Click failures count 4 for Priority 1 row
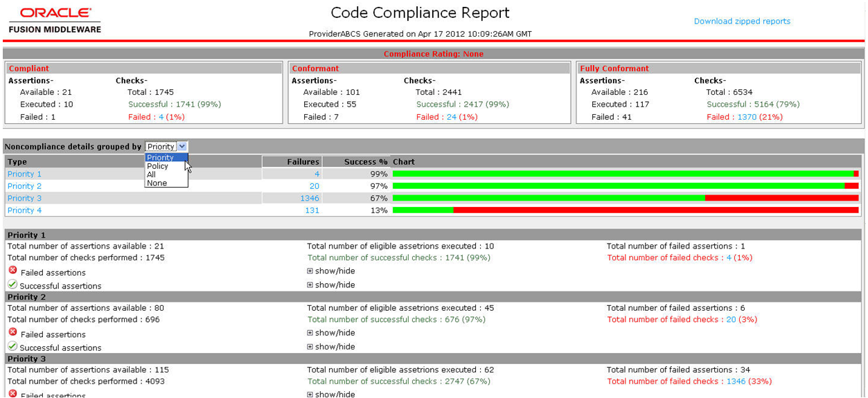This screenshot has width=868, height=398. click(x=317, y=174)
